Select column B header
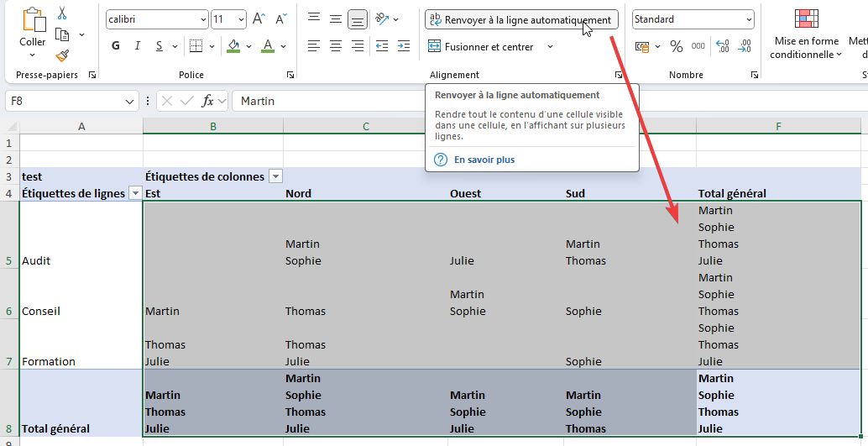This screenshot has width=868, height=446. pyautogui.click(x=213, y=126)
